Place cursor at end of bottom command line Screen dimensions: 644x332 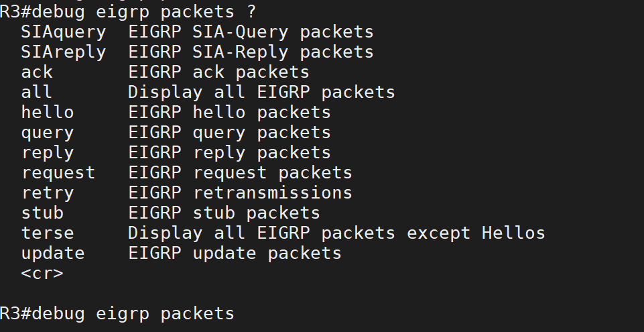pyautogui.click(x=236, y=313)
